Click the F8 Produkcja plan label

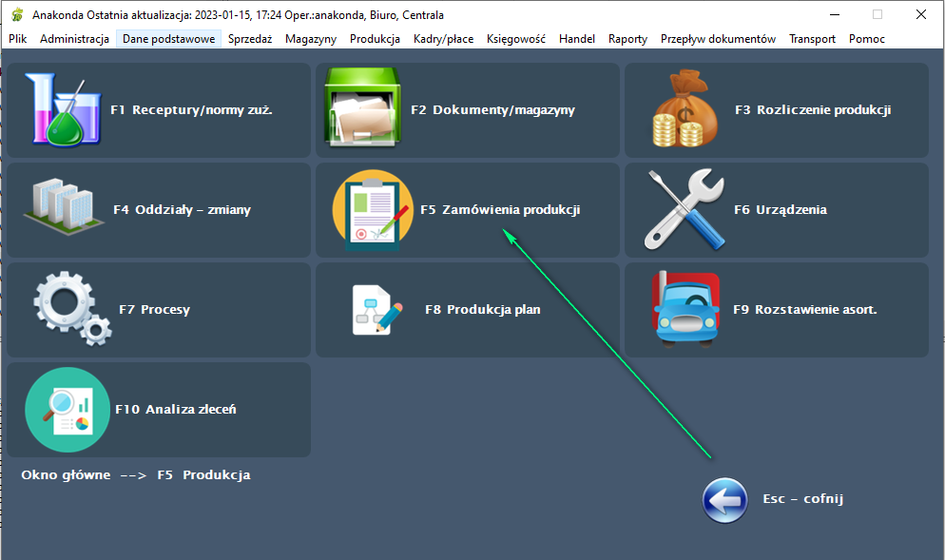pyautogui.click(x=482, y=310)
